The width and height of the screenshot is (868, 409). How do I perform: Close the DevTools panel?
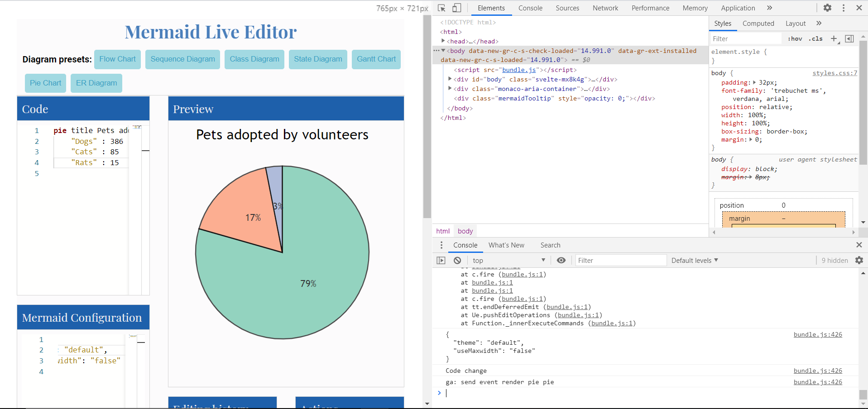pyautogui.click(x=859, y=8)
